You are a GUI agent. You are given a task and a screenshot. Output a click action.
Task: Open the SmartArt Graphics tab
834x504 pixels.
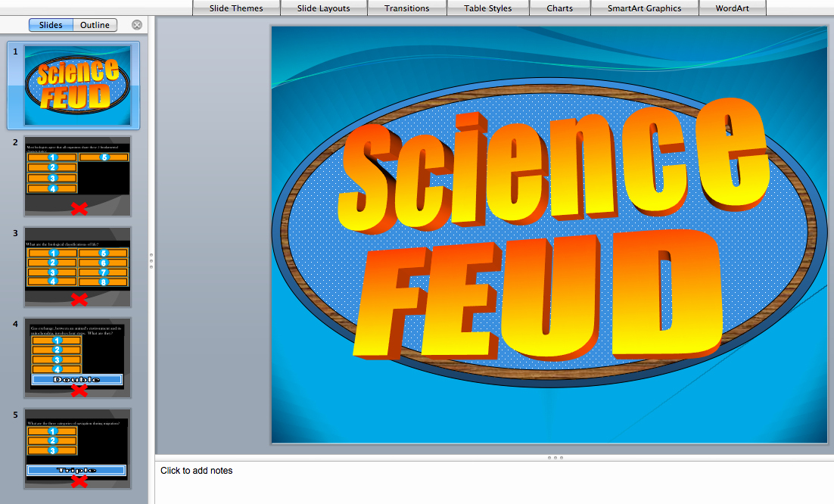point(644,8)
